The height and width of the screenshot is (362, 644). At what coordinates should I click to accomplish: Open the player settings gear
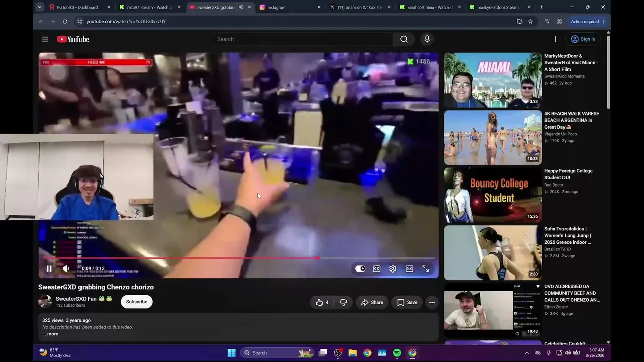tap(393, 269)
